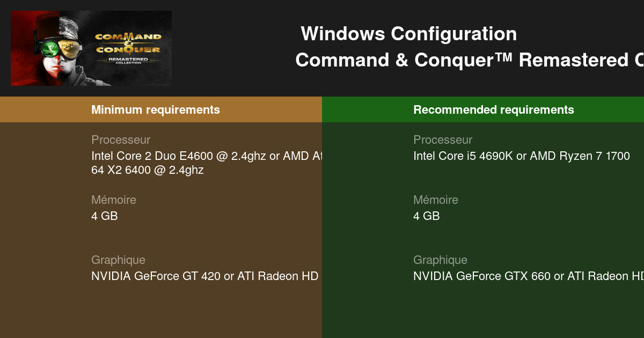Click the green goggles on the game logo
The image size is (644, 338).
click(50, 48)
